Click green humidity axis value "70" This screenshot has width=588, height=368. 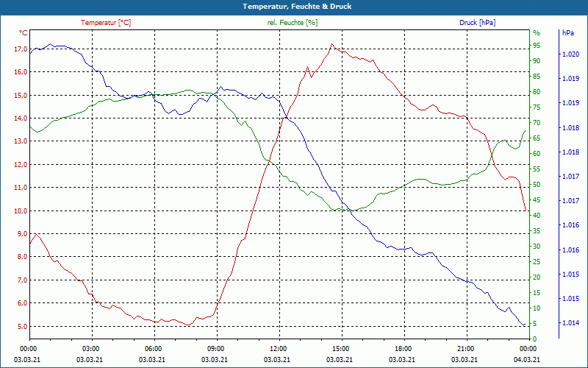pos(537,123)
